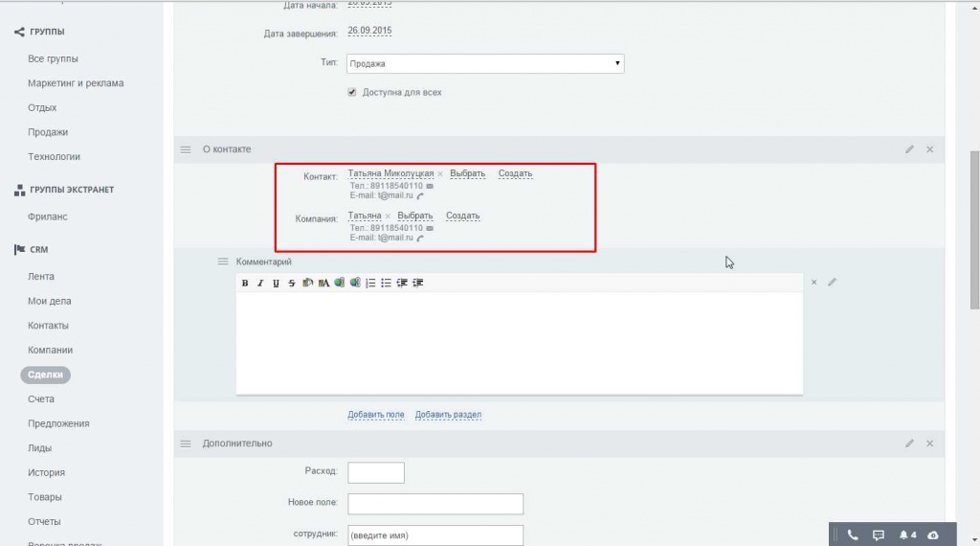Click the drag handle next to 'Комментарий'
The image size is (980, 546).
[222, 262]
